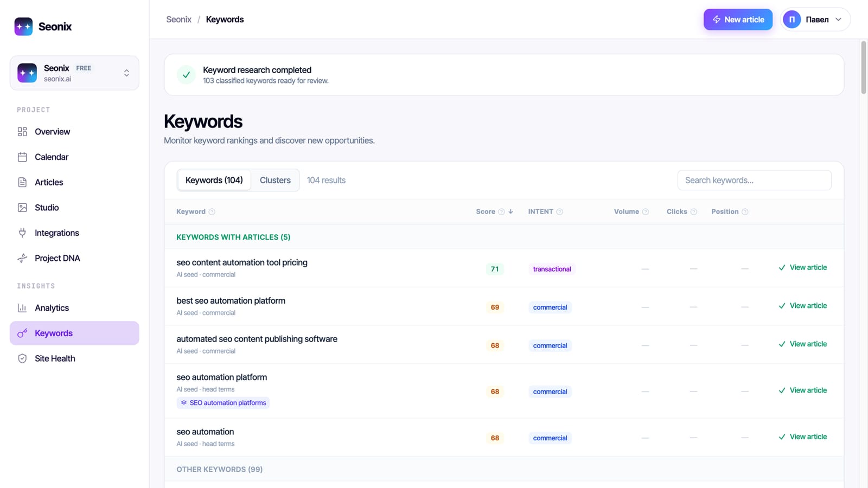Select Keywords in the sidebar menu
Screen dimensions: 868x488
click(74, 333)
